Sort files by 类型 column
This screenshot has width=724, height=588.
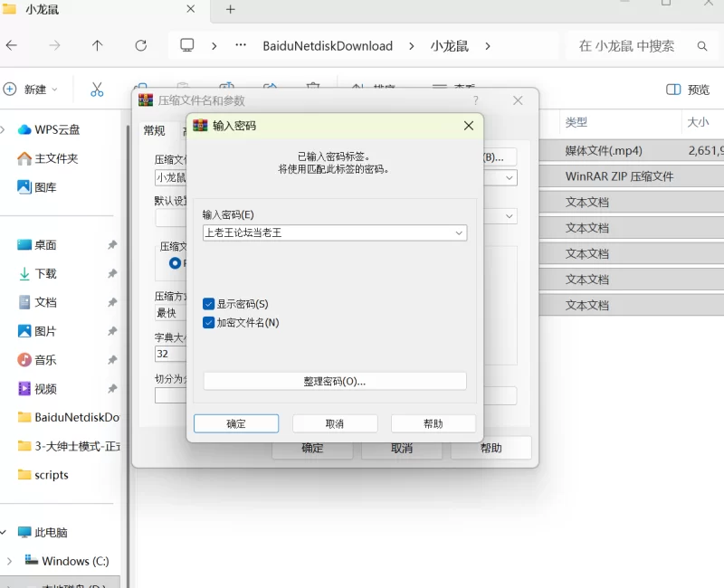576,122
